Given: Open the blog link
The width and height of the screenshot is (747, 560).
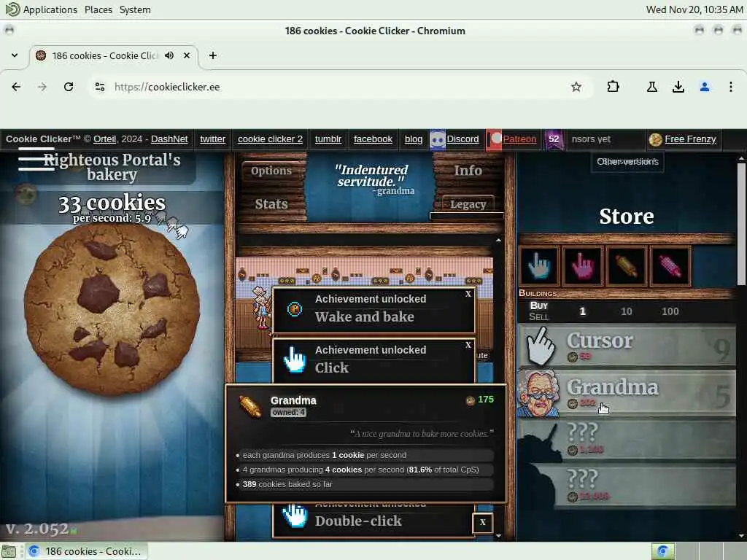Looking at the screenshot, I should (x=414, y=139).
